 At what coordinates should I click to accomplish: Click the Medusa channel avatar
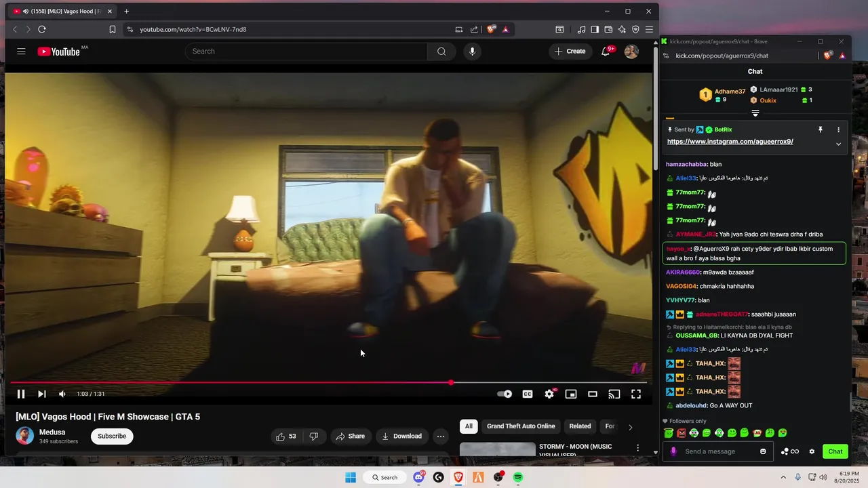(24, 436)
